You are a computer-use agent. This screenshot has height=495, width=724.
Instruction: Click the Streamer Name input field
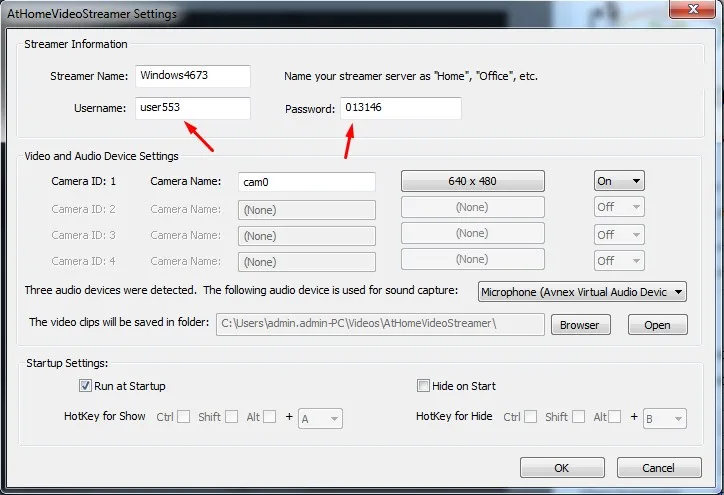pos(193,76)
